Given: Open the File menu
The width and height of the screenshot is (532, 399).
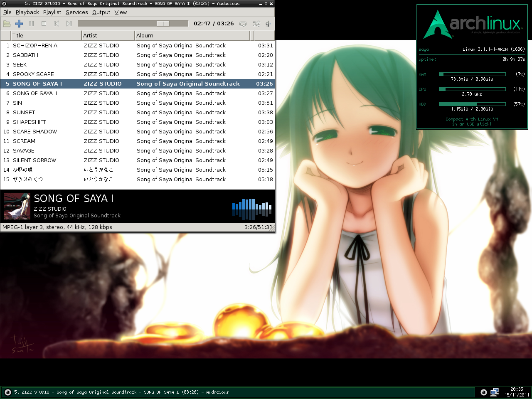Looking at the screenshot, I should (x=7, y=12).
